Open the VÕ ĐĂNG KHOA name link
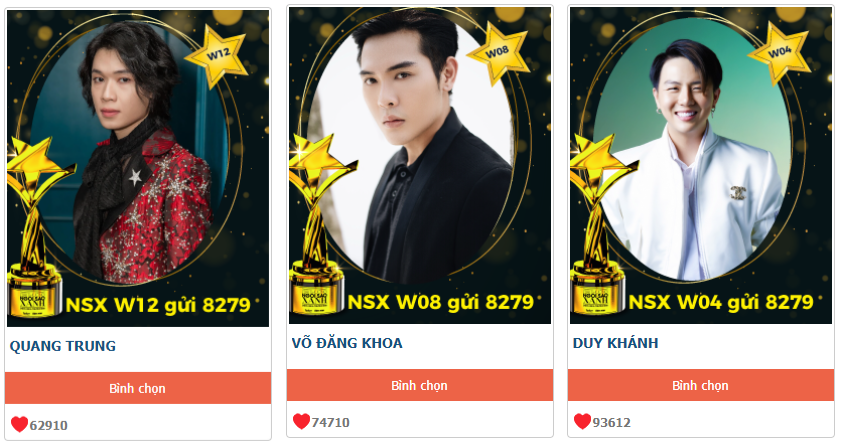Screen dimensions: 842x443 pos(347,343)
